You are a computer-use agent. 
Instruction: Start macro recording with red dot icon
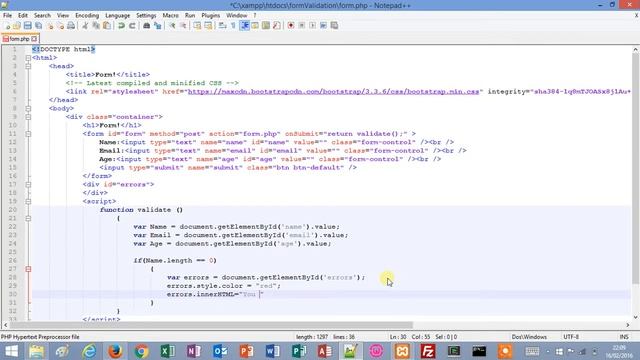tap(291, 26)
